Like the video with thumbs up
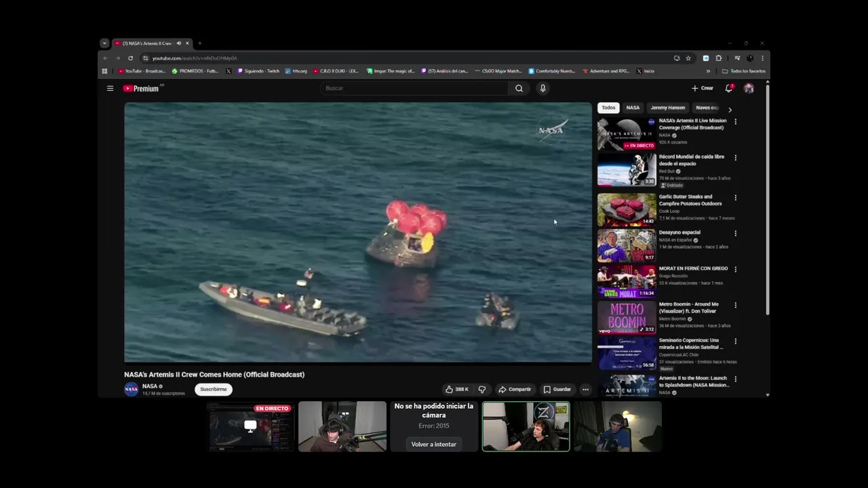This screenshot has width=868, height=488. (456, 389)
